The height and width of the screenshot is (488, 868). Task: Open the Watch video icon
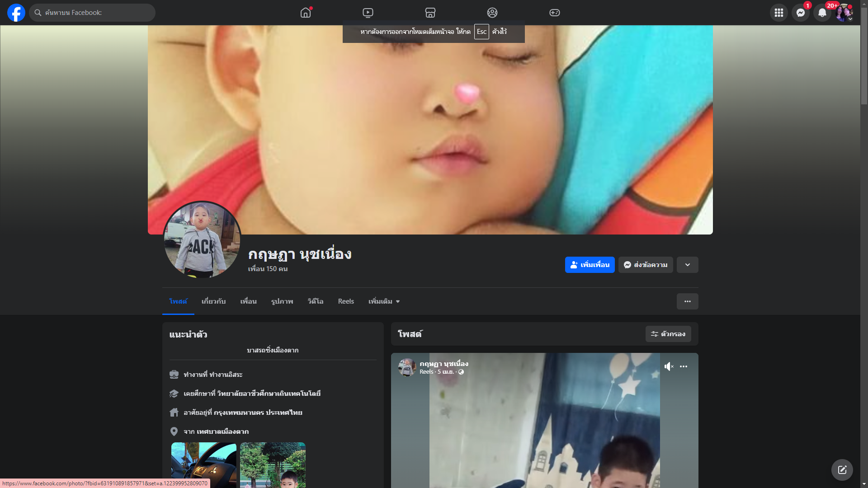pyautogui.click(x=368, y=13)
